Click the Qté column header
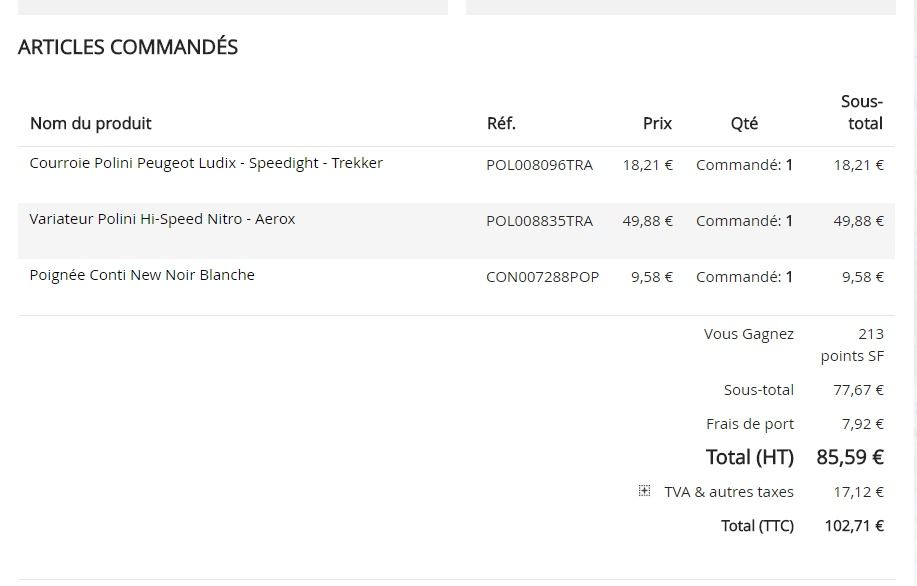Viewport: 917px width, 586px height. [x=744, y=123]
